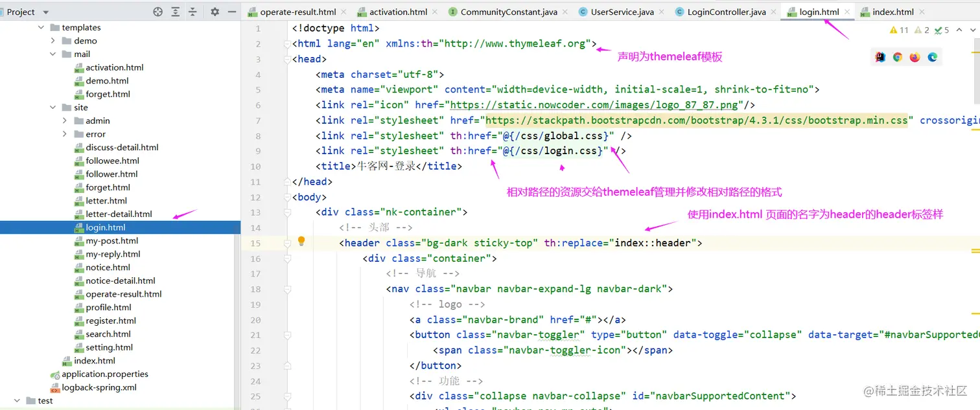Expand the admin folder
The height and width of the screenshot is (410, 980).
coord(65,120)
